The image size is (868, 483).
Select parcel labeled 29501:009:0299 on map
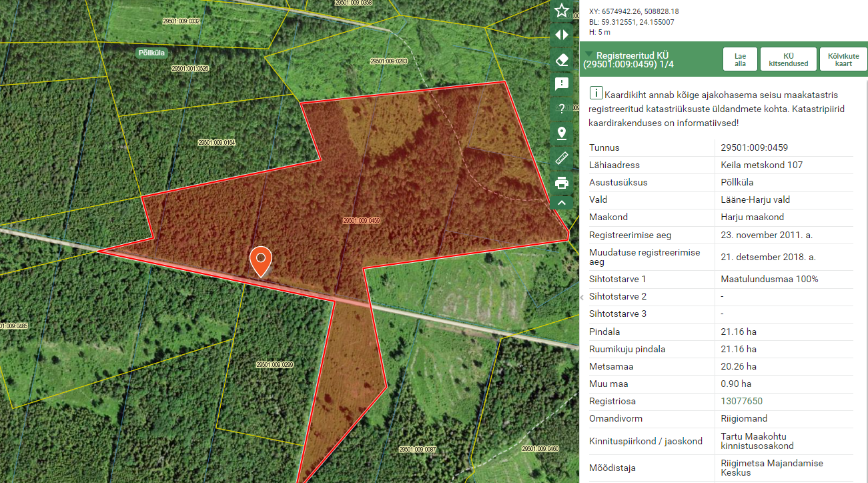[x=274, y=365]
